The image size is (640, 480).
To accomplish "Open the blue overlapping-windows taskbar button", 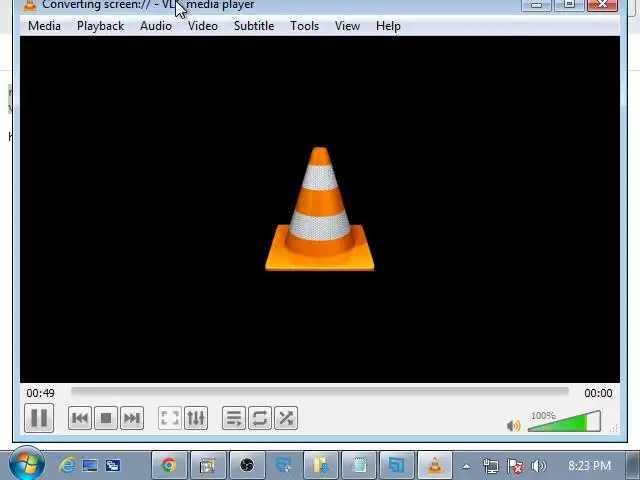I will click(x=397, y=465).
